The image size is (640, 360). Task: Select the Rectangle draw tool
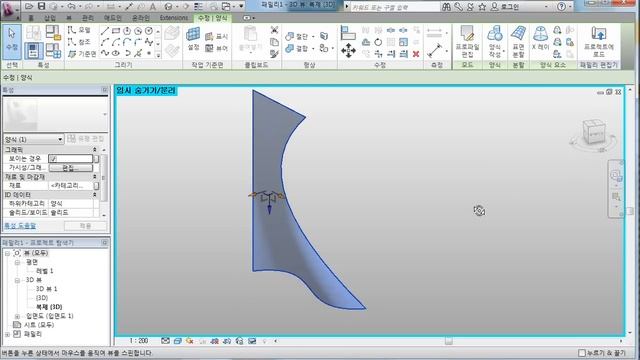pos(116,31)
